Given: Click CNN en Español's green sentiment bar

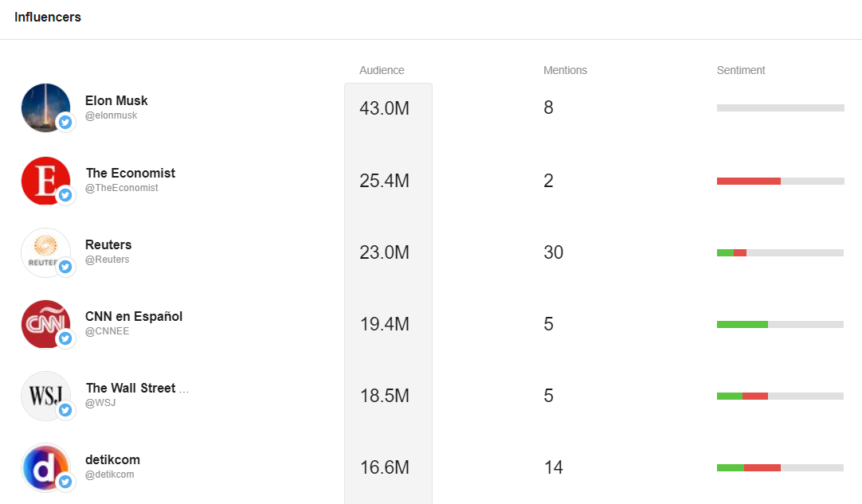Looking at the screenshot, I should 742,324.
